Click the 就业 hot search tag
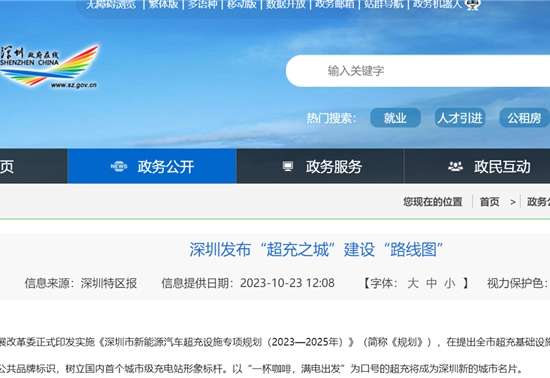Image resolution: width=550 pixels, height=378 pixels. (x=395, y=118)
